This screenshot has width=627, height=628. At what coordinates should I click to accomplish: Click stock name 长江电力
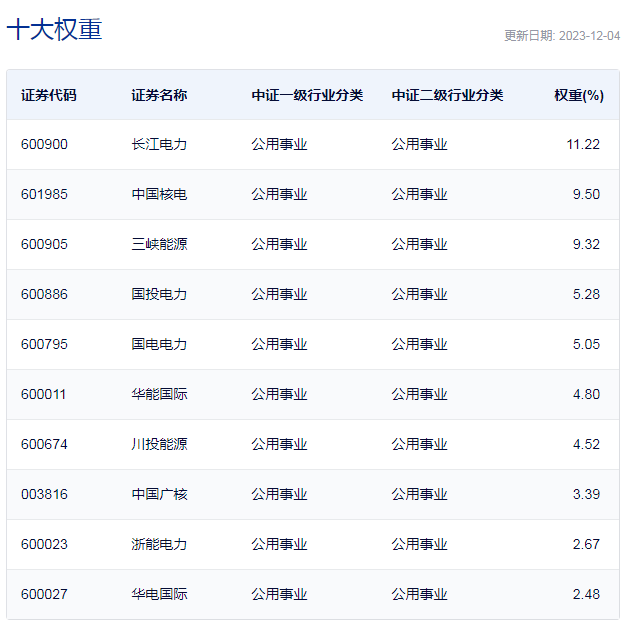pos(159,144)
